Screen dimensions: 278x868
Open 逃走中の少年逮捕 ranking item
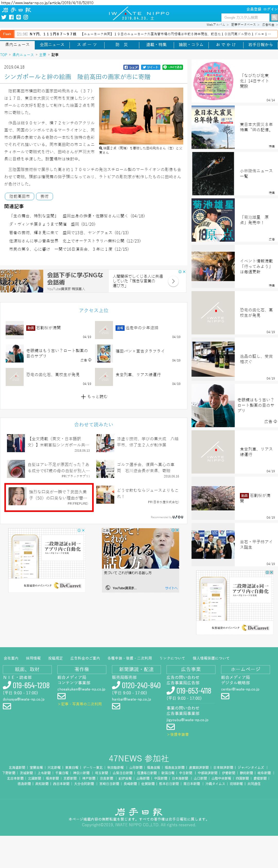tap(142, 327)
